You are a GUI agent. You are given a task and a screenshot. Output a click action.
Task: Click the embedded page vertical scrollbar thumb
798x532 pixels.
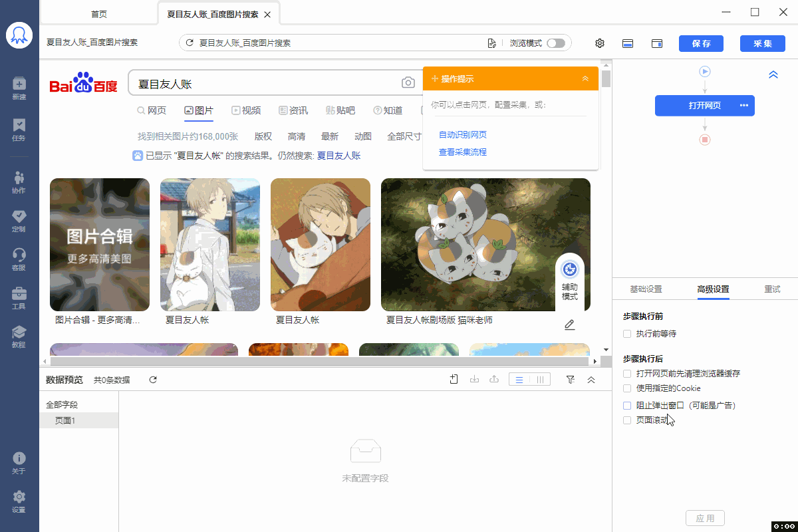click(x=606, y=79)
